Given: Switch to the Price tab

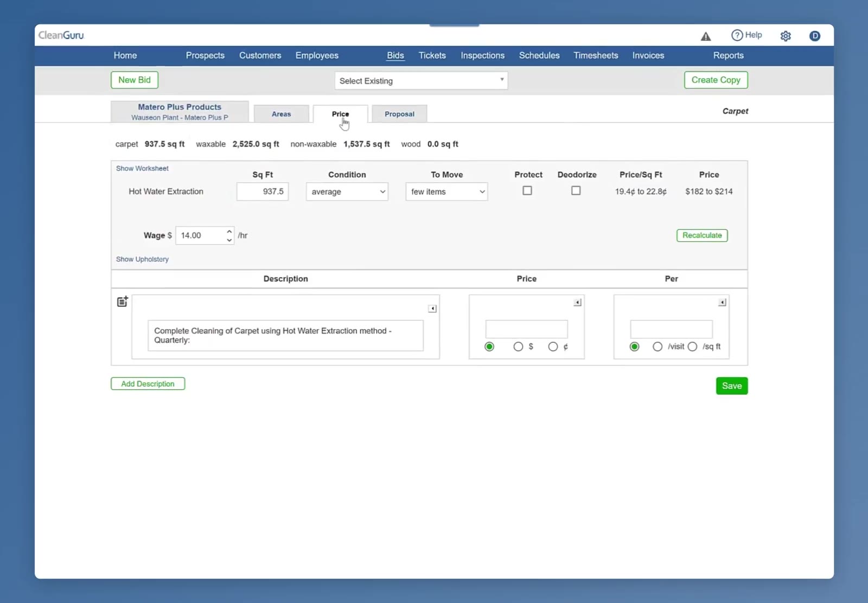Looking at the screenshot, I should 341,114.
